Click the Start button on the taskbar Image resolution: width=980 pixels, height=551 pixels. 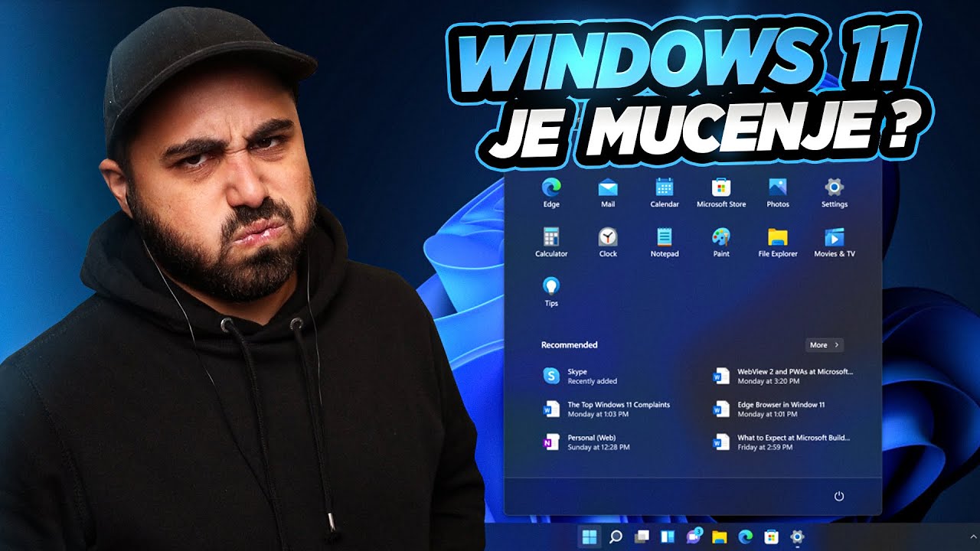coord(590,536)
